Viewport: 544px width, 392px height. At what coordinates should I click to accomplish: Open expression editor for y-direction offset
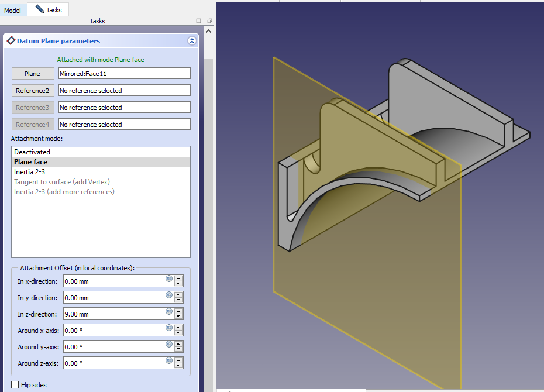169,295
